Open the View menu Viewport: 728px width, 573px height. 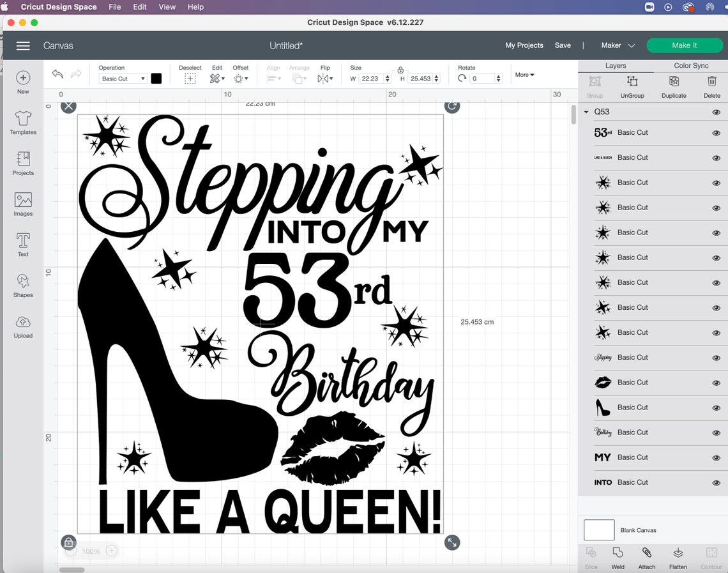[167, 7]
